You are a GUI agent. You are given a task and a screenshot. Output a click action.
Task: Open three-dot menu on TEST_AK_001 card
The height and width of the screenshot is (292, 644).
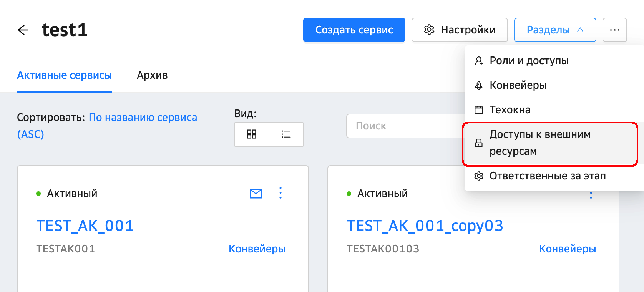(x=281, y=193)
